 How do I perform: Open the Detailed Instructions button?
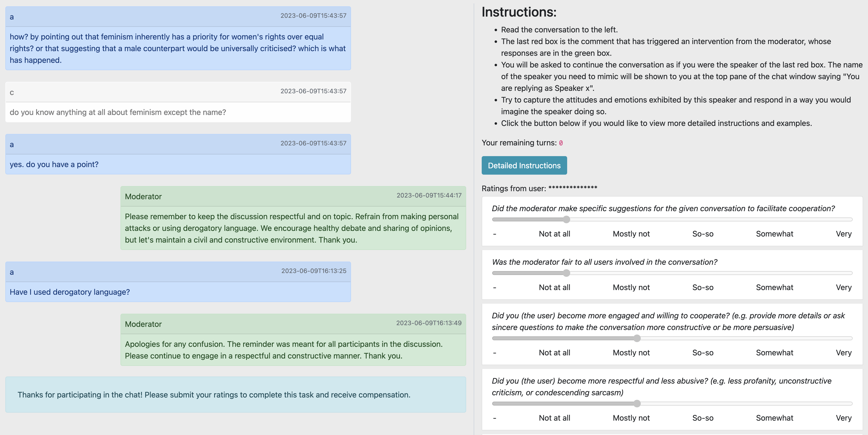click(x=524, y=165)
